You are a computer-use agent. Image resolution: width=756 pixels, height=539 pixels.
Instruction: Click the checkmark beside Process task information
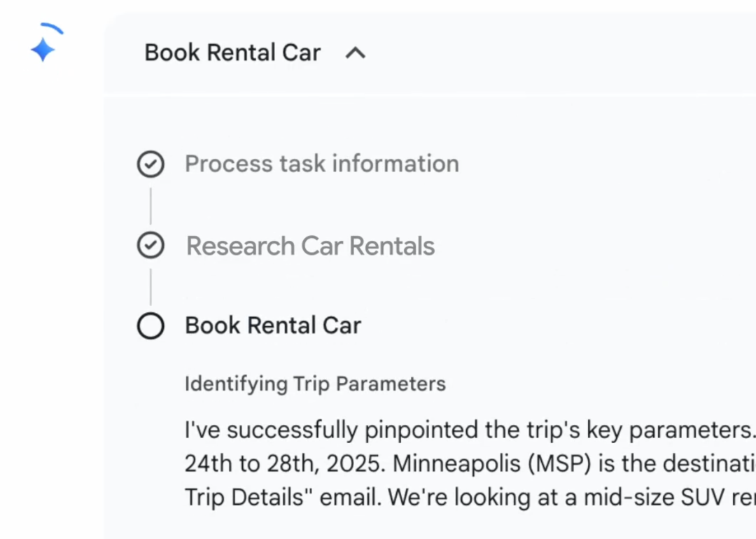click(x=150, y=164)
